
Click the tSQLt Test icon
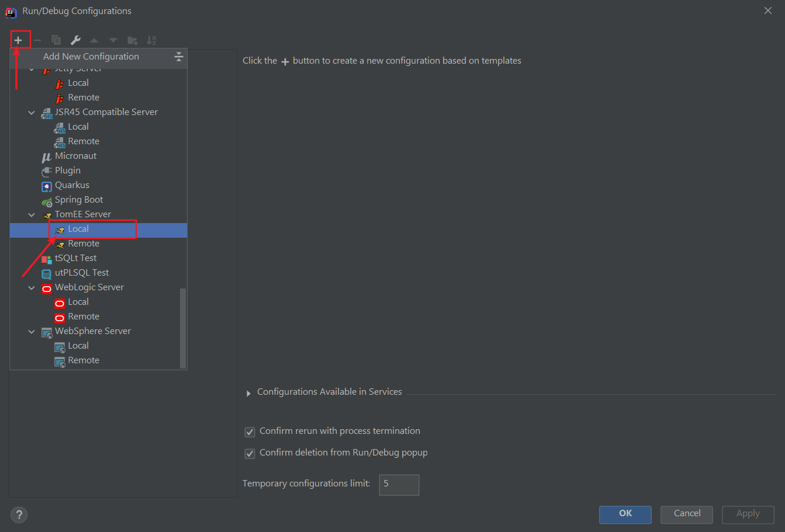47,259
